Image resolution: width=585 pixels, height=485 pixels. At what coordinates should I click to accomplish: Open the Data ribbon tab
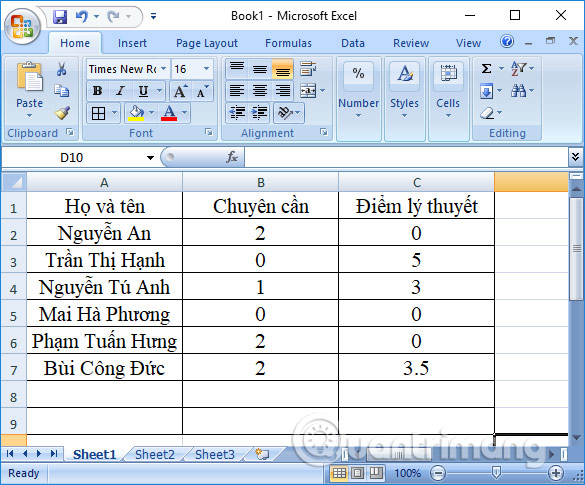[x=353, y=43]
